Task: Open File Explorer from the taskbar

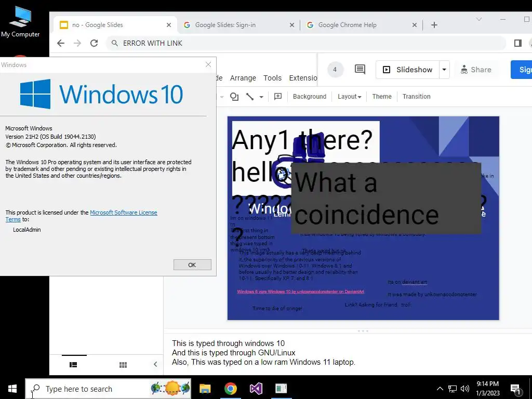Action: click(x=205, y=389)
